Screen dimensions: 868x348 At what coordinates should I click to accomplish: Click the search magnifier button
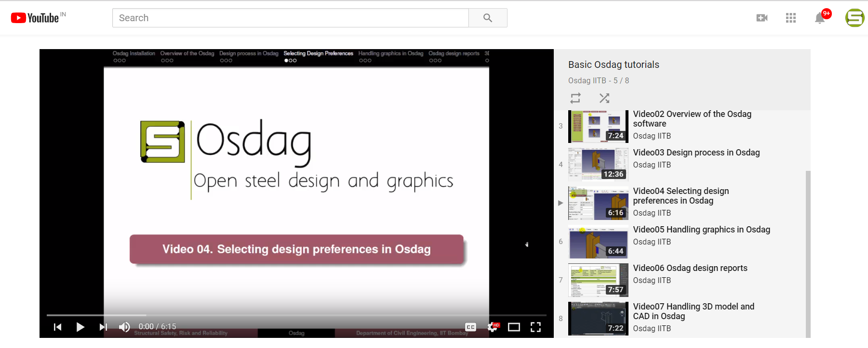pyautogui.click(x=487, y=18)
